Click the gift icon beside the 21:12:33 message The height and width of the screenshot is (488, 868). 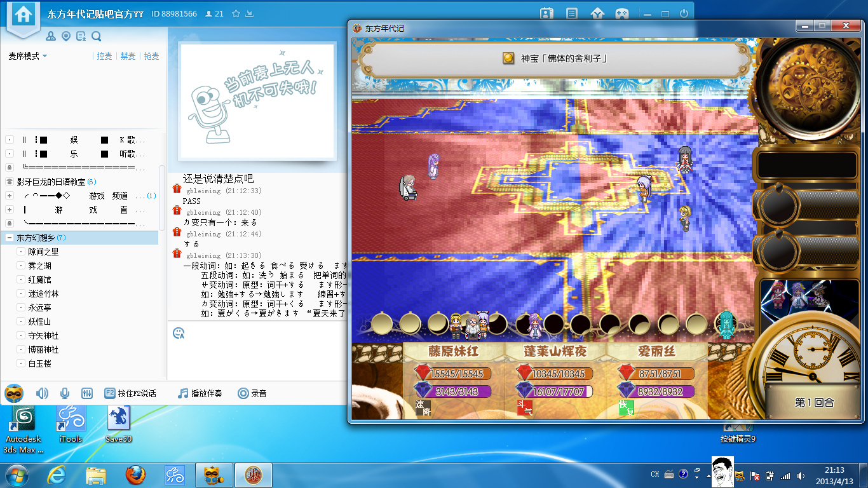[177, 189]
